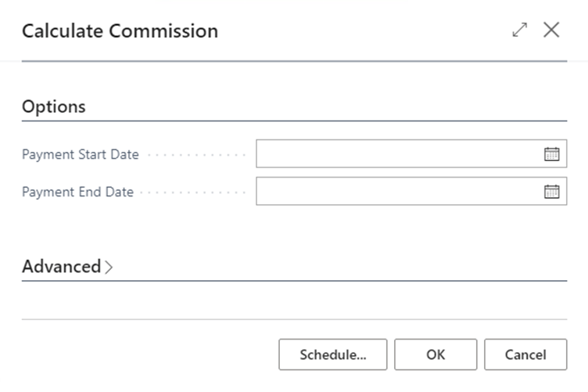Viewport: 588px width, 392px height.
Task: Click the Payment Start Date label
Action: 81,154
